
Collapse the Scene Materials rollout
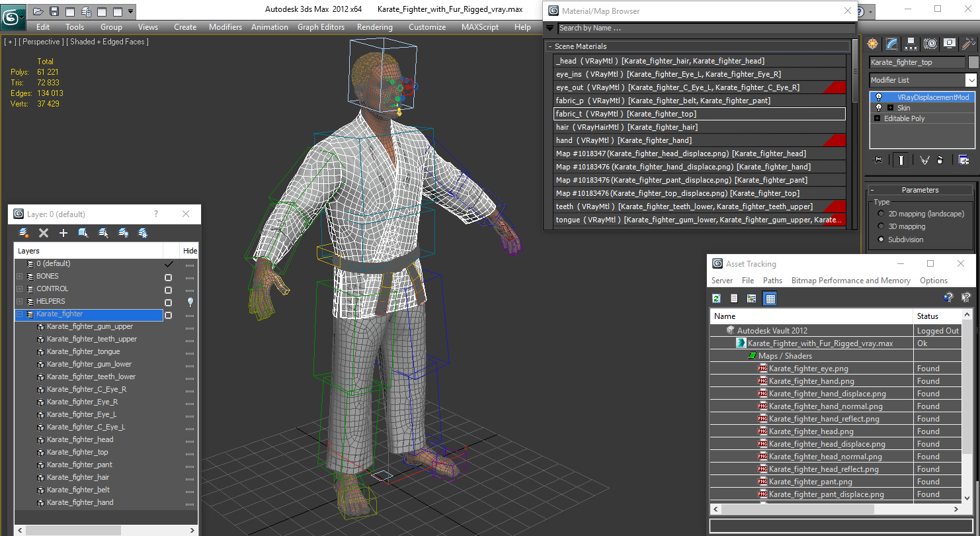(550, 46)
